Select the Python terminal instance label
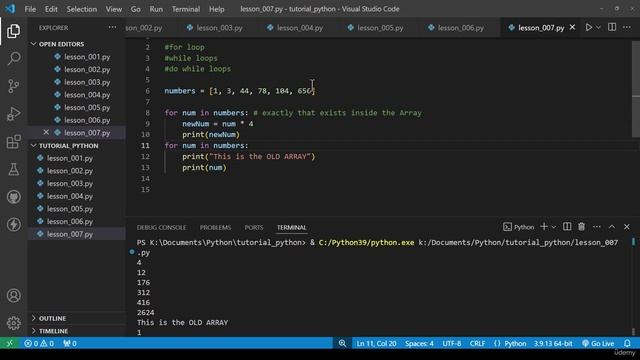Image resolution: width=640 pixels, height=360 pixels. coord(518,227)
